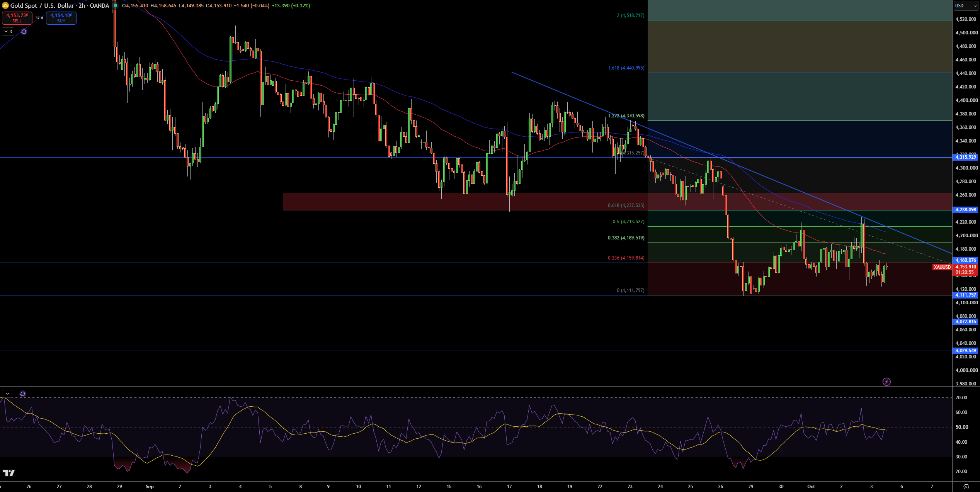Click the Oct date on time axis

click(x=811, y=487)
